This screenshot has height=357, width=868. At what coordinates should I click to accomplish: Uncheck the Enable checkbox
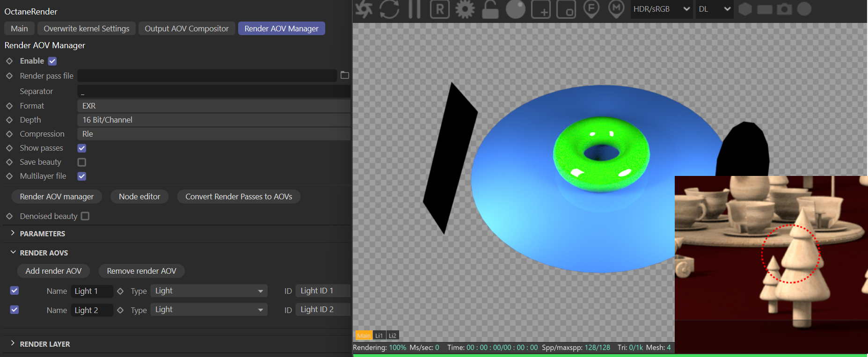(x=52, y=61)
